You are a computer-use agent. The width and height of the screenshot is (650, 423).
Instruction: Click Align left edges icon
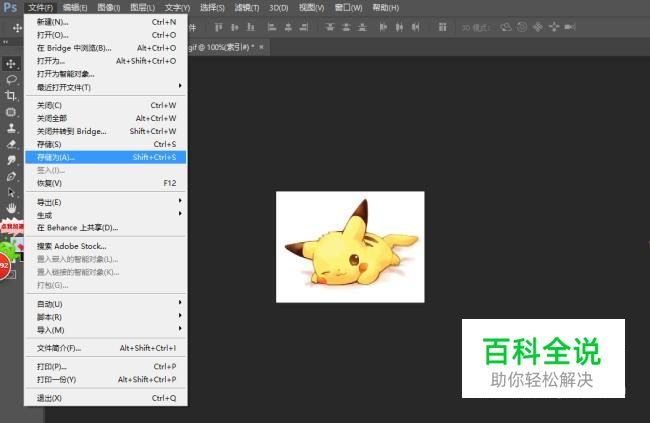[272, 27]
